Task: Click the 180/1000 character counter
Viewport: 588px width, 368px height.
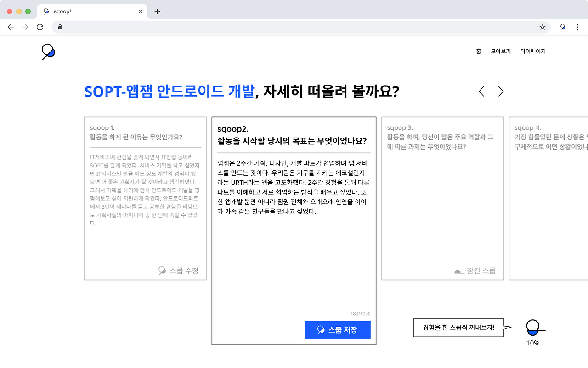Action: click(x=360, y=314)
